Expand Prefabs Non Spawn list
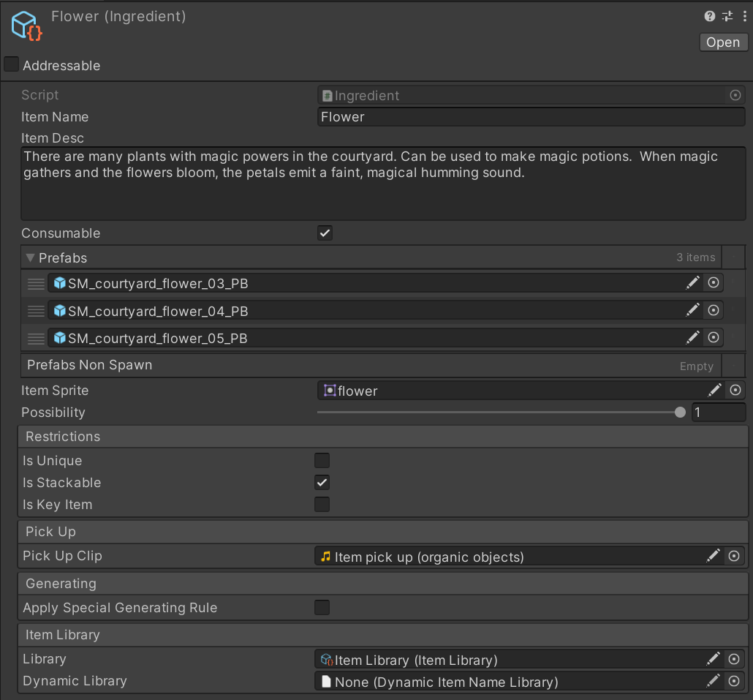The width and height of the screenshot is (753, 700). (x=89, y=365)
